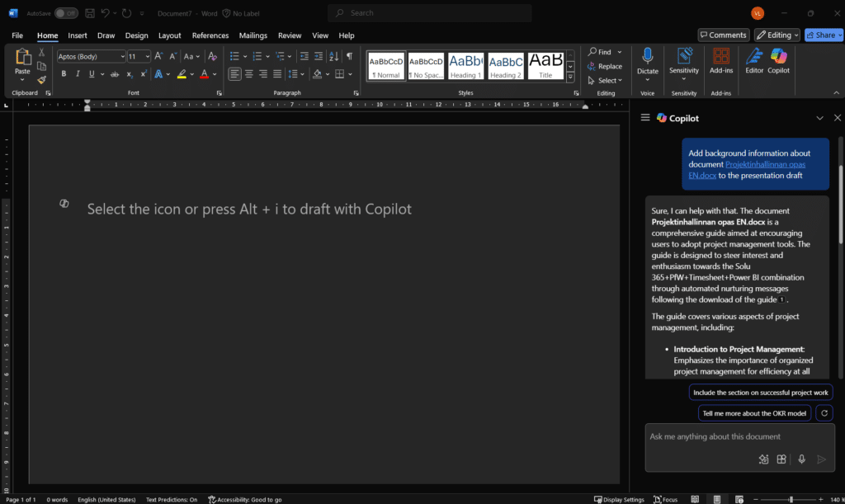Switch to the Insert tab
Viewport: 845px width, 504px height.
click(x=78, y=35)
